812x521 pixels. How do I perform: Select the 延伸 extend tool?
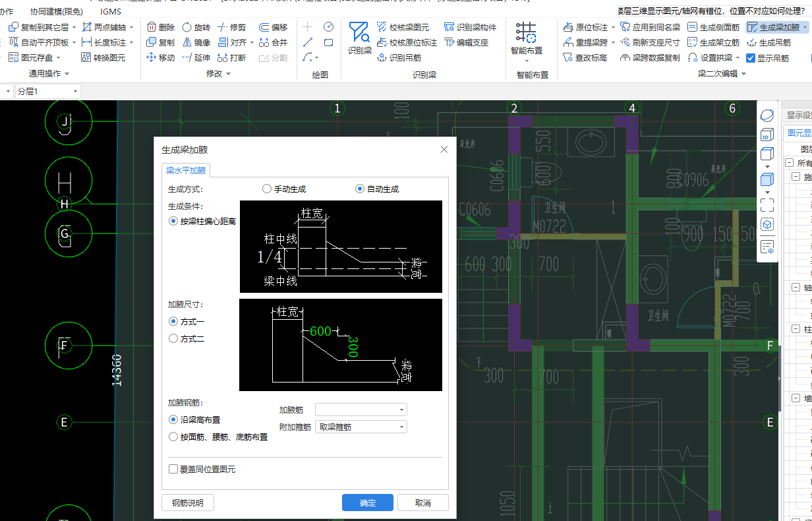coord(196,57)
